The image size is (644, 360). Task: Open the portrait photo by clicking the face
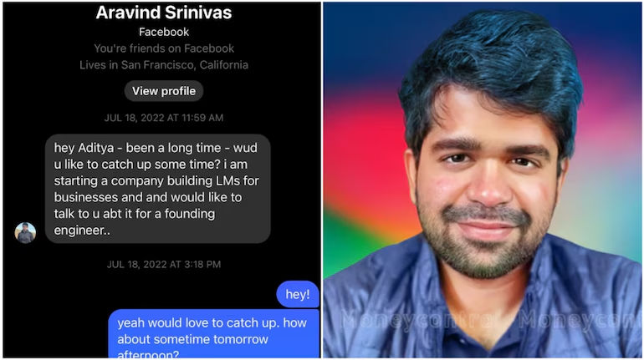point(487,185)
